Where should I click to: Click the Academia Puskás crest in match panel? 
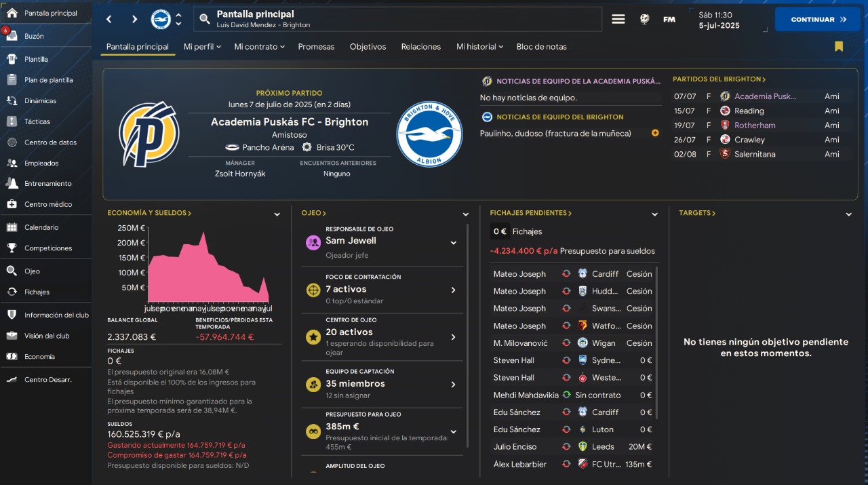coord(149,134)
